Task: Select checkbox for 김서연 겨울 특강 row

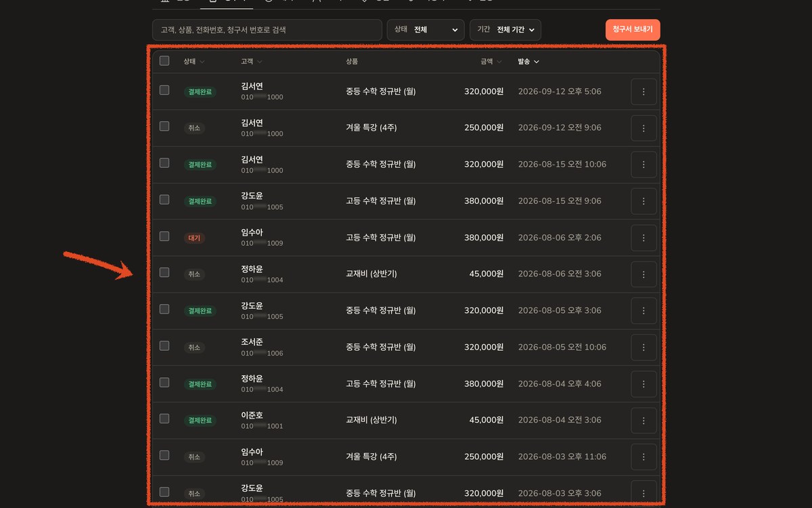Action: (164, 127)
